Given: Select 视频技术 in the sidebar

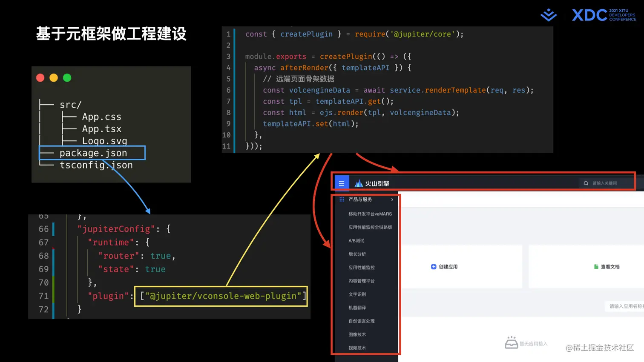Looking at the screenshot, I should coord(357,348).
